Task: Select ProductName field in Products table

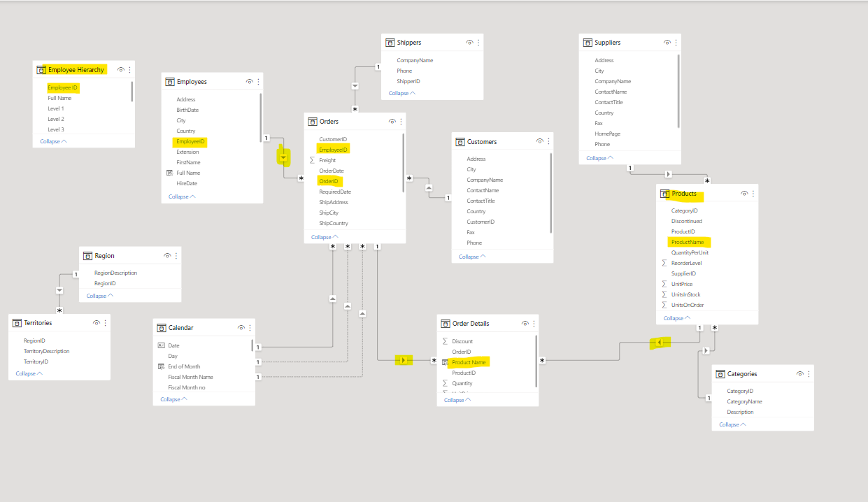Action: [688, 242]
